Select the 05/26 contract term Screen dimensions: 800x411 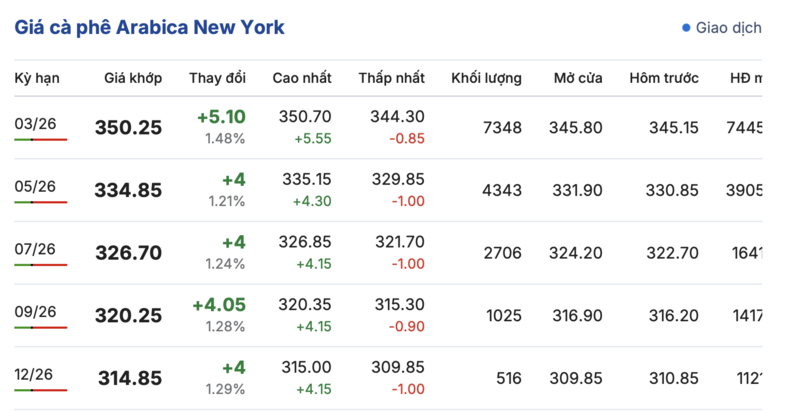tap(35, 186)
